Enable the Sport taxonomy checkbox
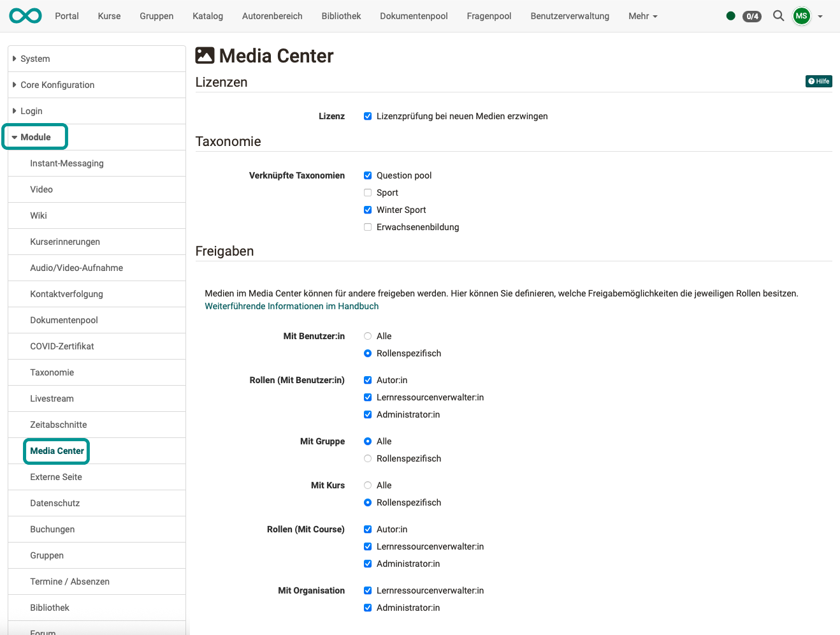 (x=368, y=192)
